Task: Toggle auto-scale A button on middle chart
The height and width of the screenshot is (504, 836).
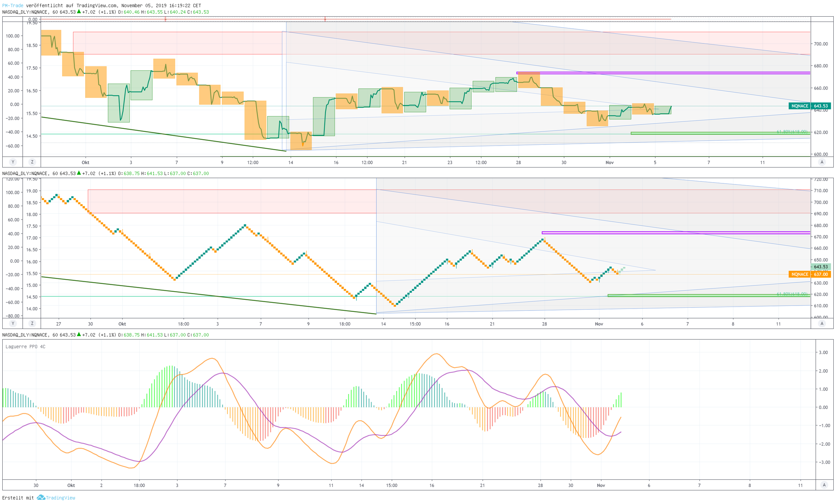Action: click(x=822, y=324)
